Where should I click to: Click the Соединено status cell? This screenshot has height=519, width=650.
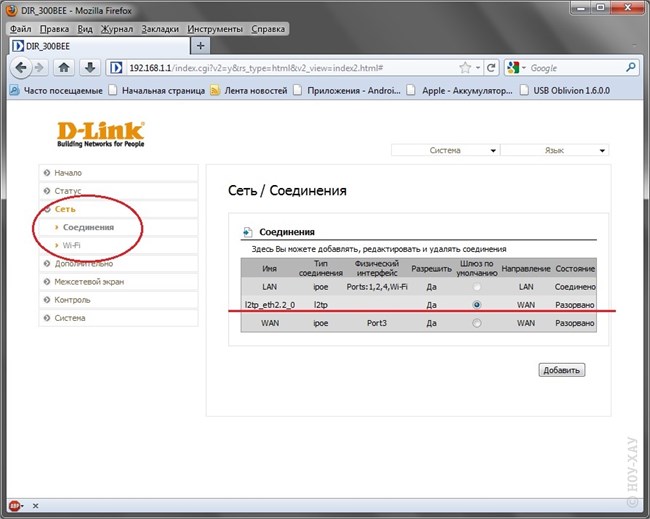coord(575,287)
